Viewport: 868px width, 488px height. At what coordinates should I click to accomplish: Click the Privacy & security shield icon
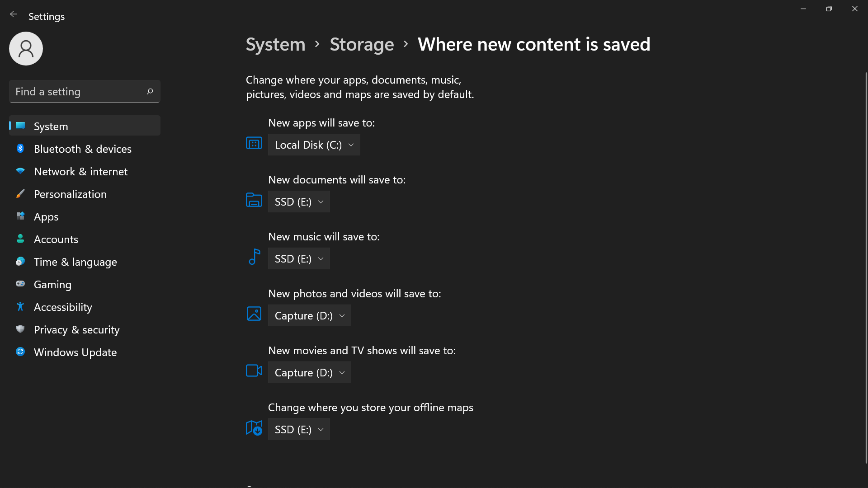coord(20,329)
